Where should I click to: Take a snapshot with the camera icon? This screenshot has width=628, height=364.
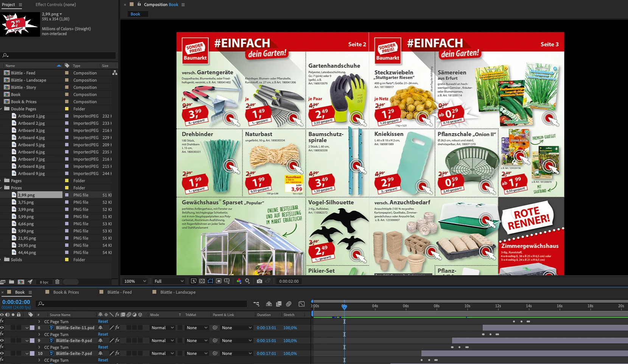coord(260,281)
